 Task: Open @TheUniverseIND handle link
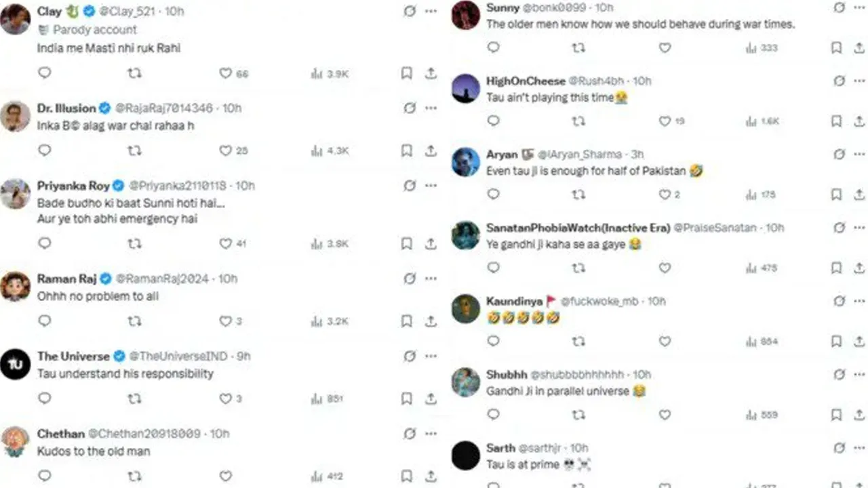180,356
